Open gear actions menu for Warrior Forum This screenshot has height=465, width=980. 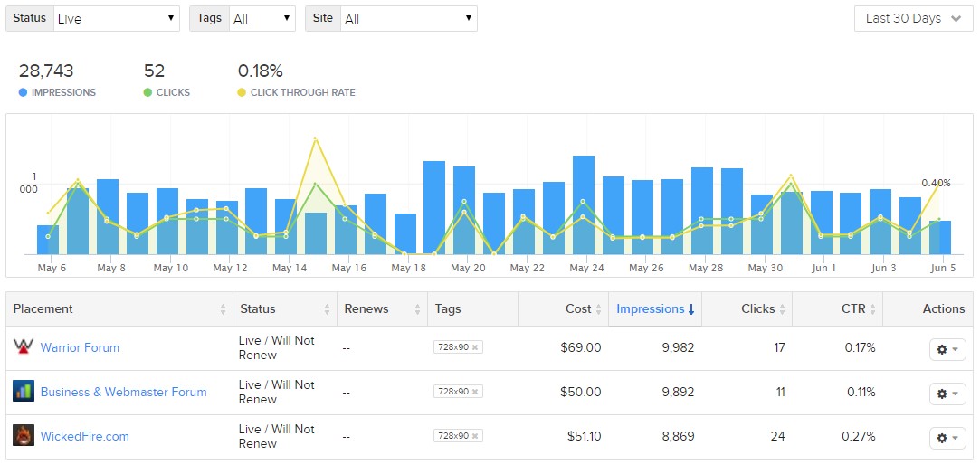(947, 349)
